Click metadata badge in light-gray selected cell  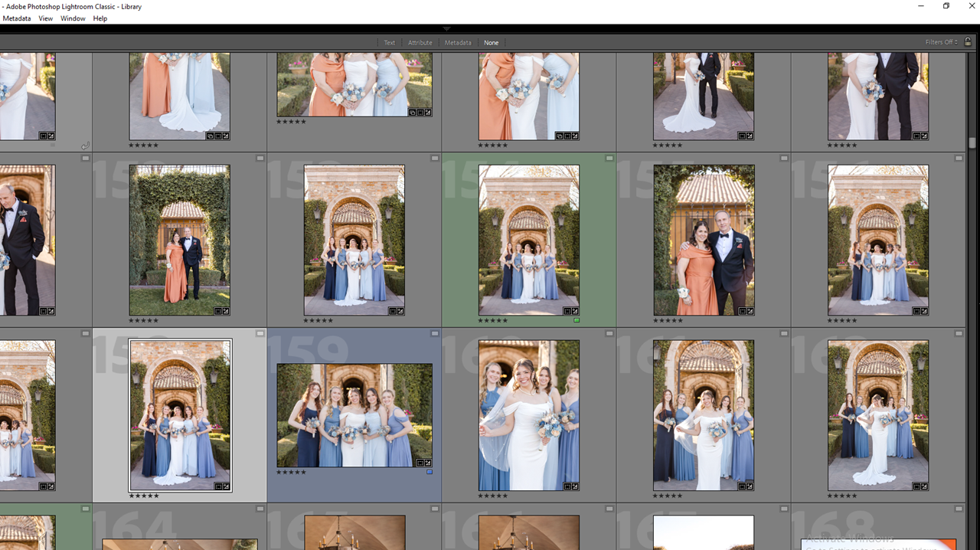coord(260,333)
